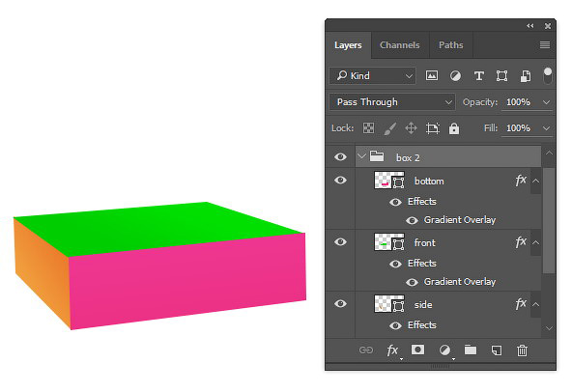Switch to the Channels tab
The height and width of the screenshot is (392, 572).
click(x=399, y=45)
